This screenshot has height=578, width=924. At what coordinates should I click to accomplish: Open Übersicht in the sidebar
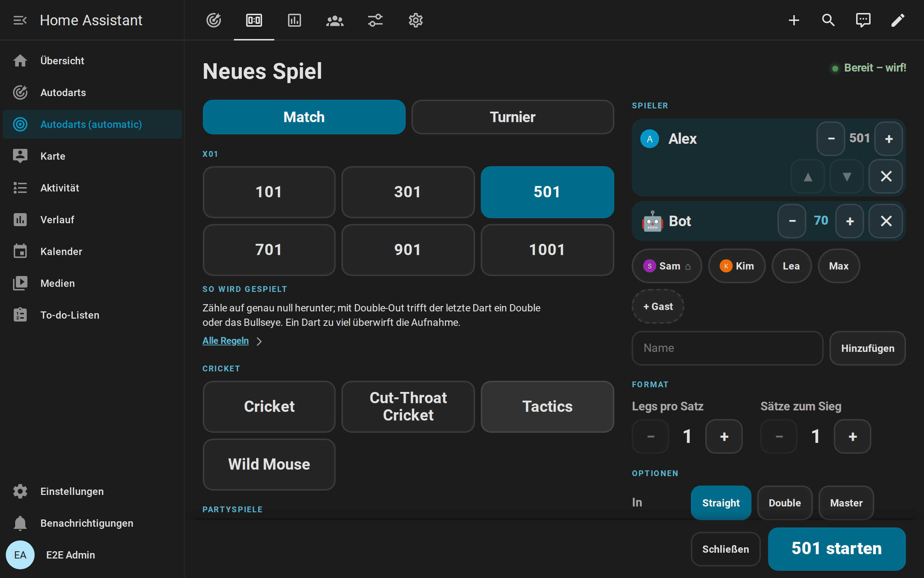[92, 61]
